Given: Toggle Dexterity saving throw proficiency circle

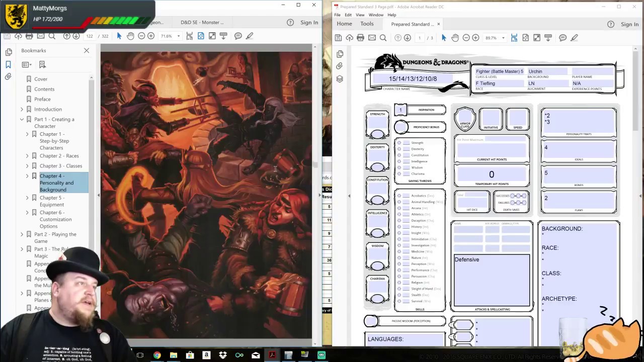Looking at the screenshot, I should pos(399,149).
